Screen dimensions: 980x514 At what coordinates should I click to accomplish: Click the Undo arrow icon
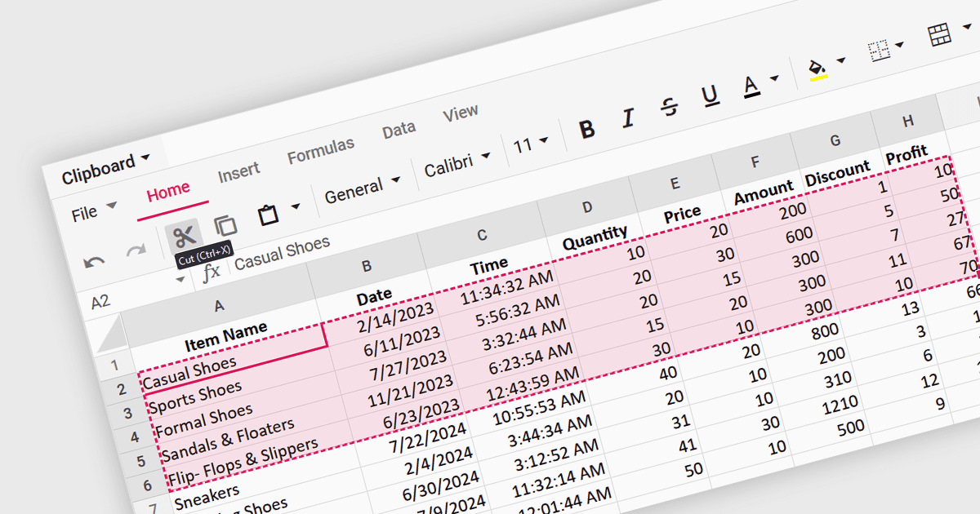tap(95, 262)
